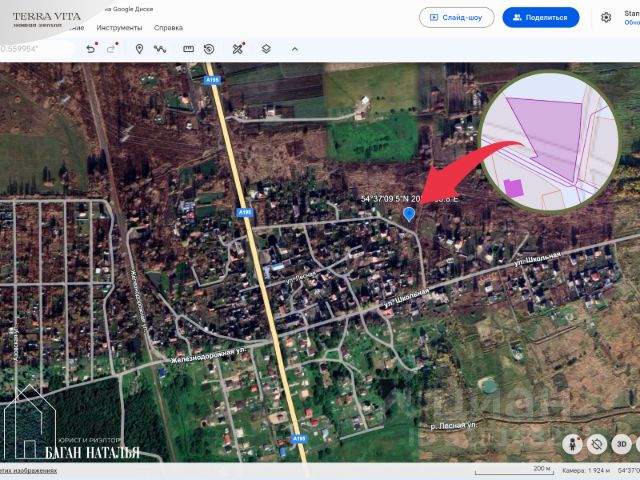Screen dimensions: 640x480
Task: Collapse the toolbar with the up chevron
Action: click(295, 49)
